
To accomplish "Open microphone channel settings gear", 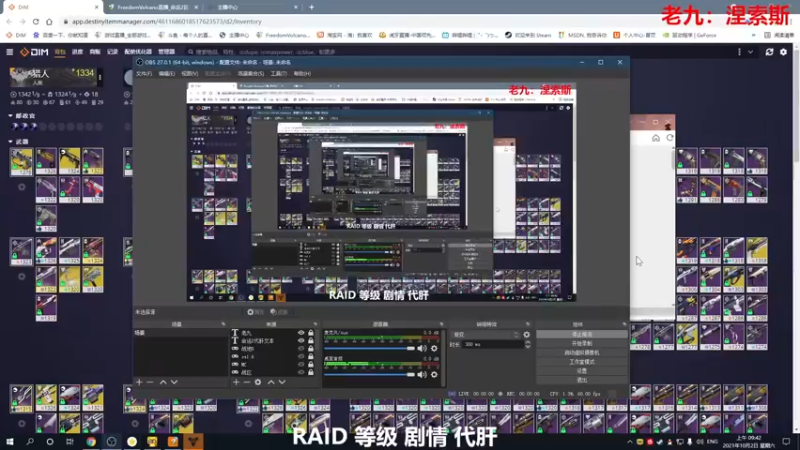I will pos(434,348).
